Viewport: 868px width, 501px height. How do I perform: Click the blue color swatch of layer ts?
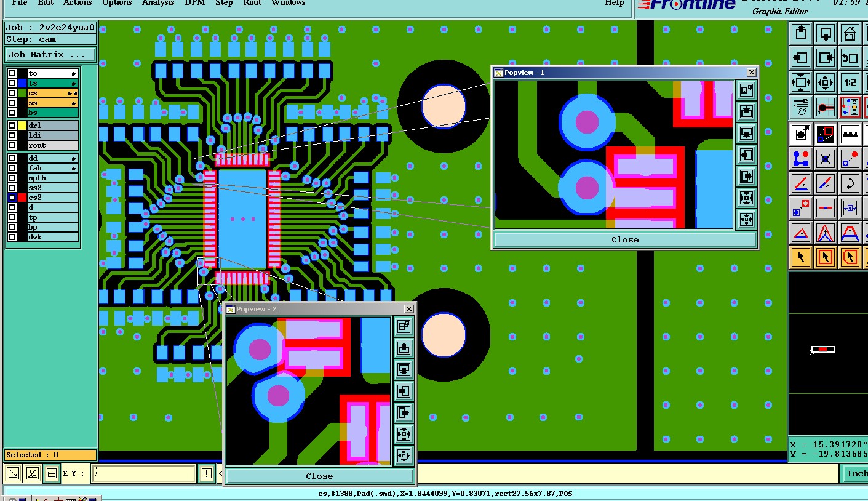tap(22, 83)
